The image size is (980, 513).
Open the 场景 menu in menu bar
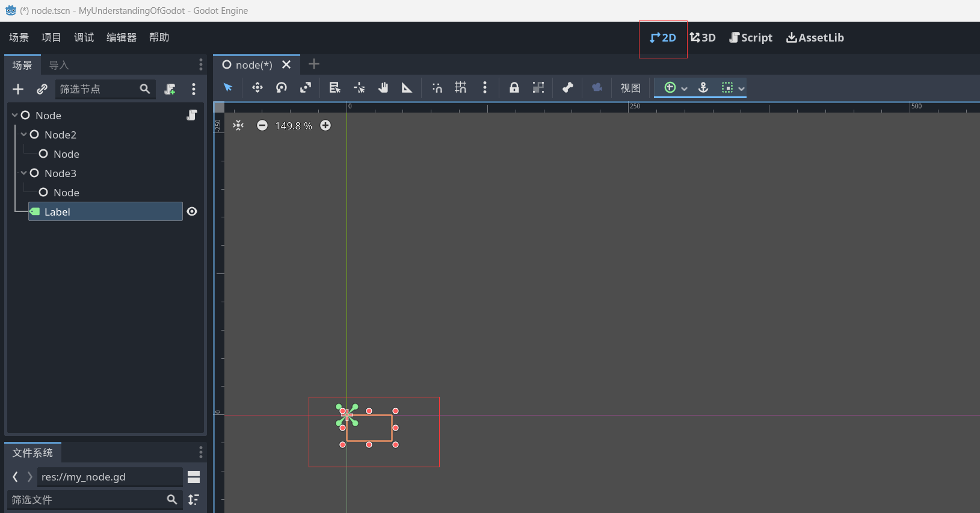[19, 37]
